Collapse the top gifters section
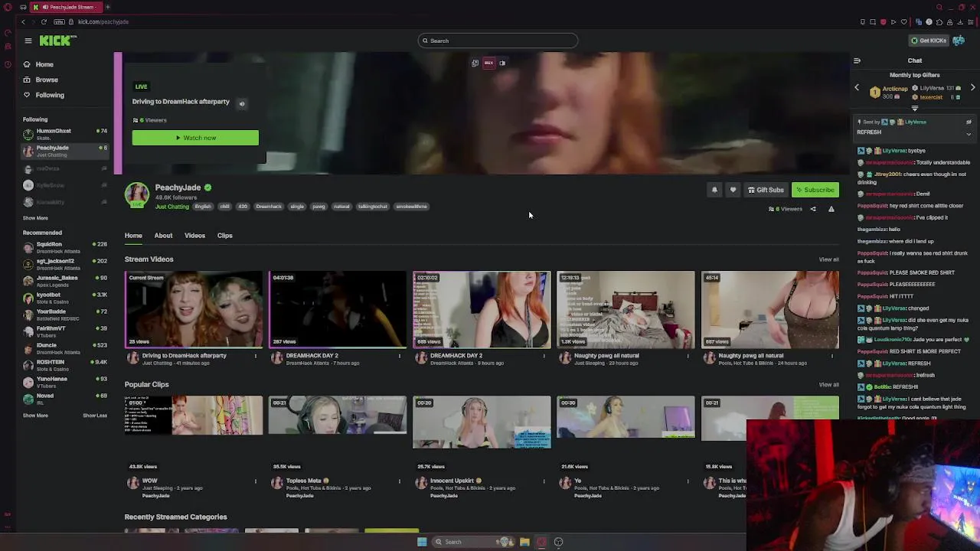 914,109
